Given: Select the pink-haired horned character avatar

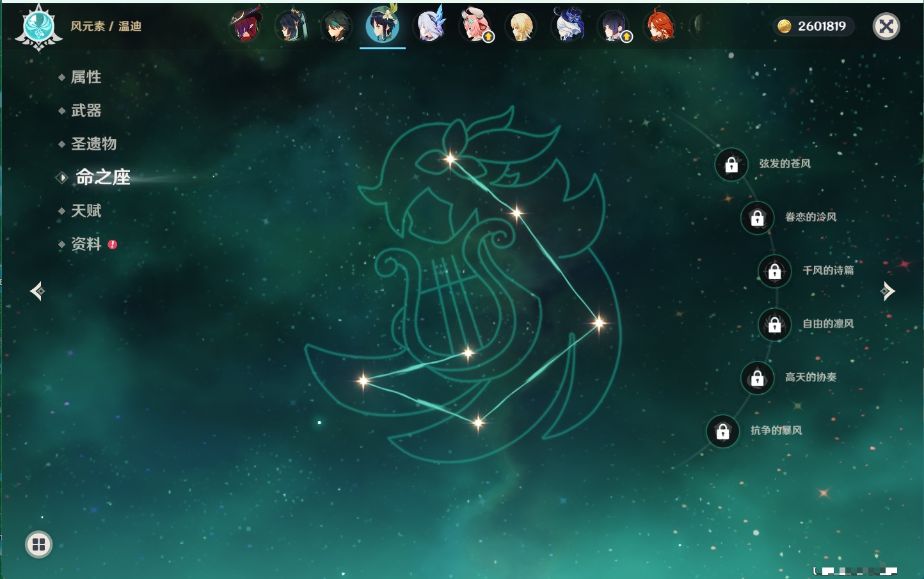Looking at the screenshot, I should [475, 26].
